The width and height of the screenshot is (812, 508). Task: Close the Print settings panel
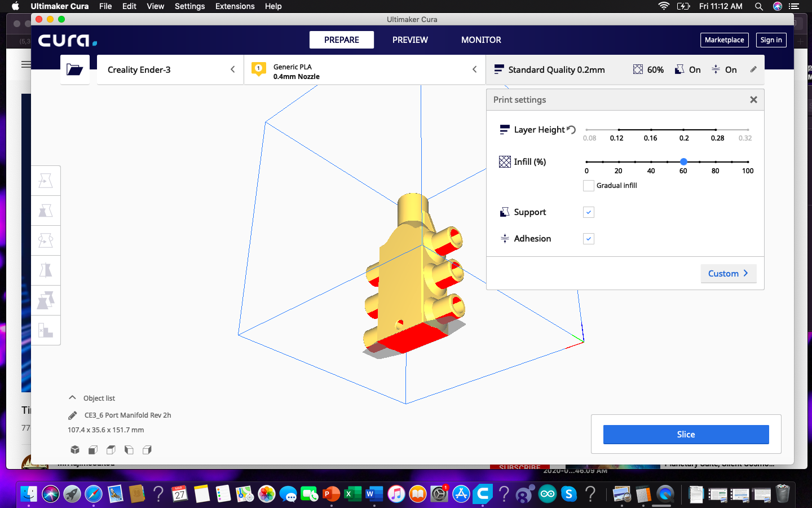(753, 100)
